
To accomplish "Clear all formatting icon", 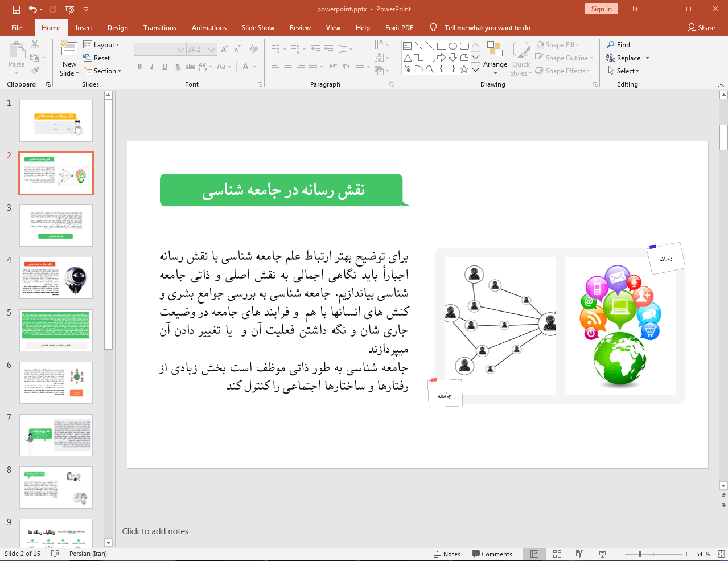I will (x=254, y=50).
